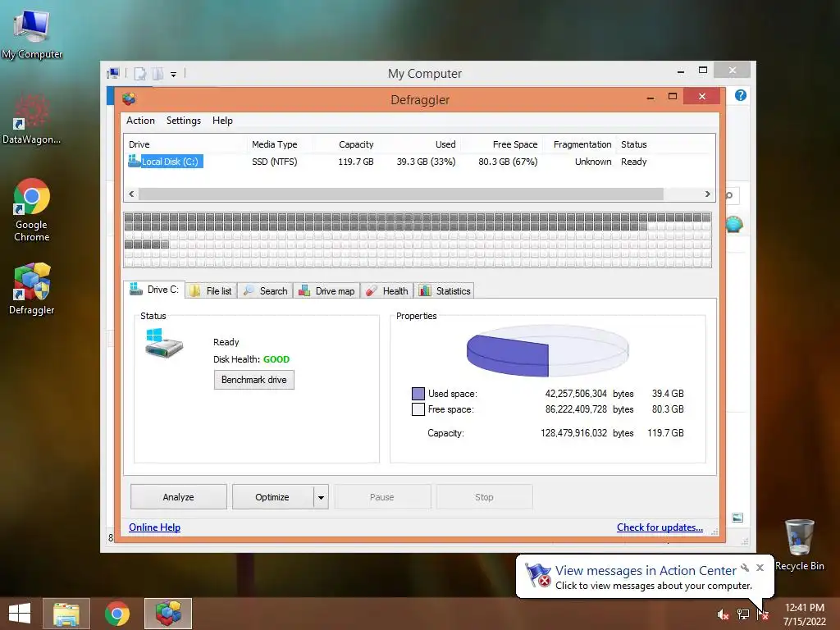The height and width of the screenshot is (630, 840).
Task: Click the Used space purple color swatch
Action: [x=418, y=394]
